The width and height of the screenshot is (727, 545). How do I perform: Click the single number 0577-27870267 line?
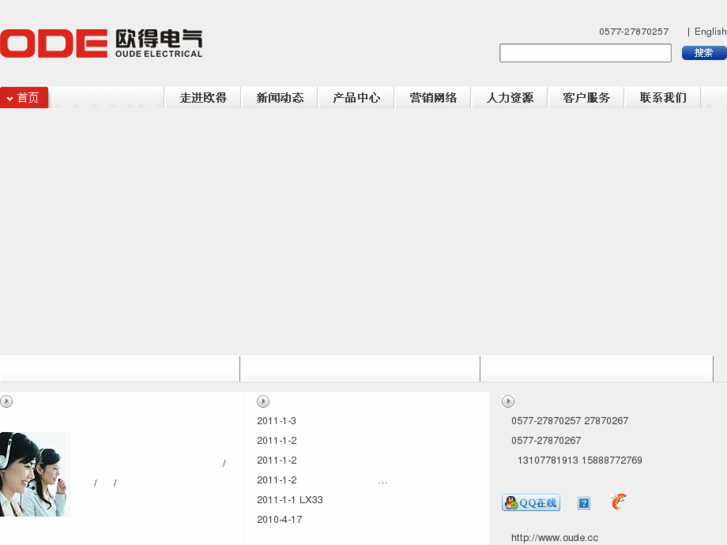[546, 440]
